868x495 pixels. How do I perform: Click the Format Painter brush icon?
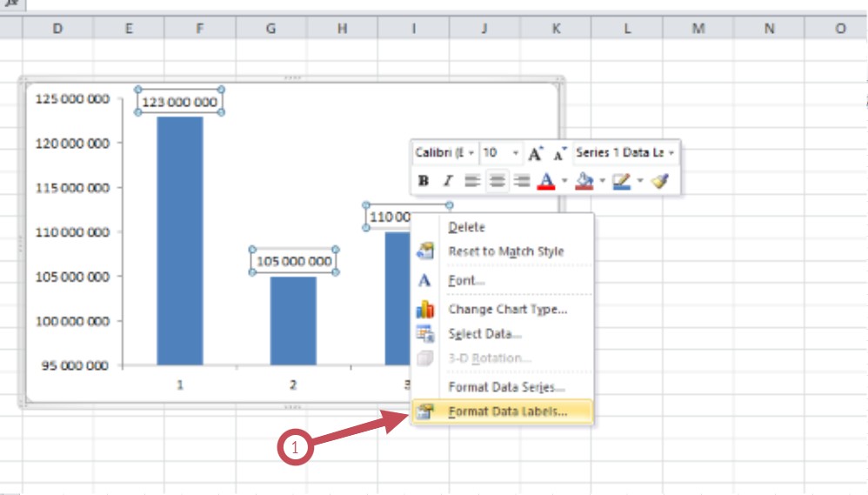661,181
